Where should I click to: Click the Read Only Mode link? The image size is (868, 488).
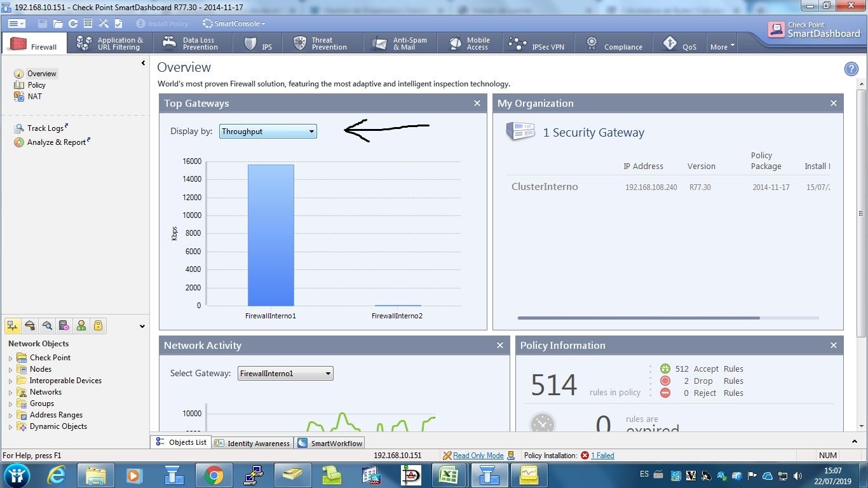coord(478,456)
